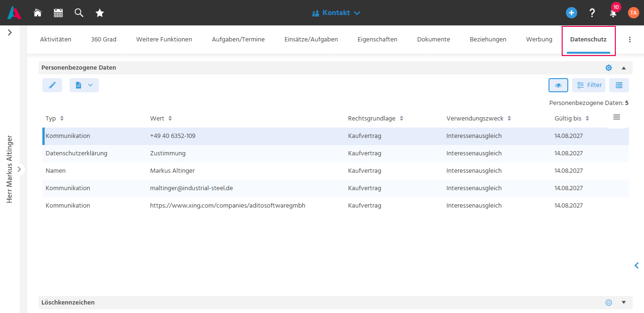Image resolution: width=644 pixels, height=313 pixels.
Task: Open the Weitere Funktionen tab
Action: [x=164, y=40]
